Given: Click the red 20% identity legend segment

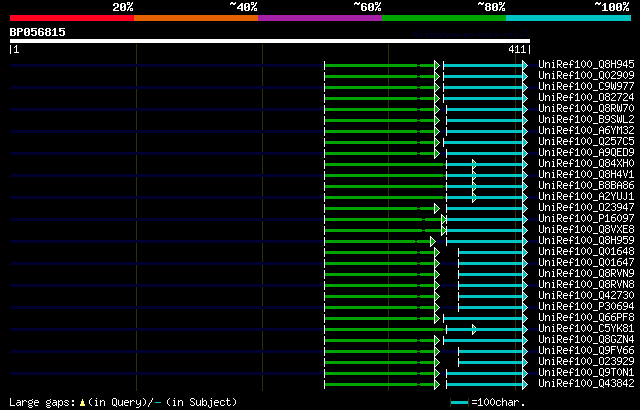Looking at the screenshot, I should click(72, 18).
